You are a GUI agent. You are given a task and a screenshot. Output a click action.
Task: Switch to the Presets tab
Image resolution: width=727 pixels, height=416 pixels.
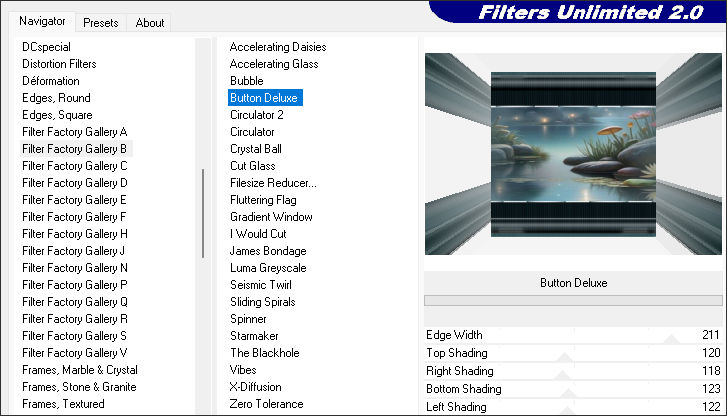click(x=100, y=22)
